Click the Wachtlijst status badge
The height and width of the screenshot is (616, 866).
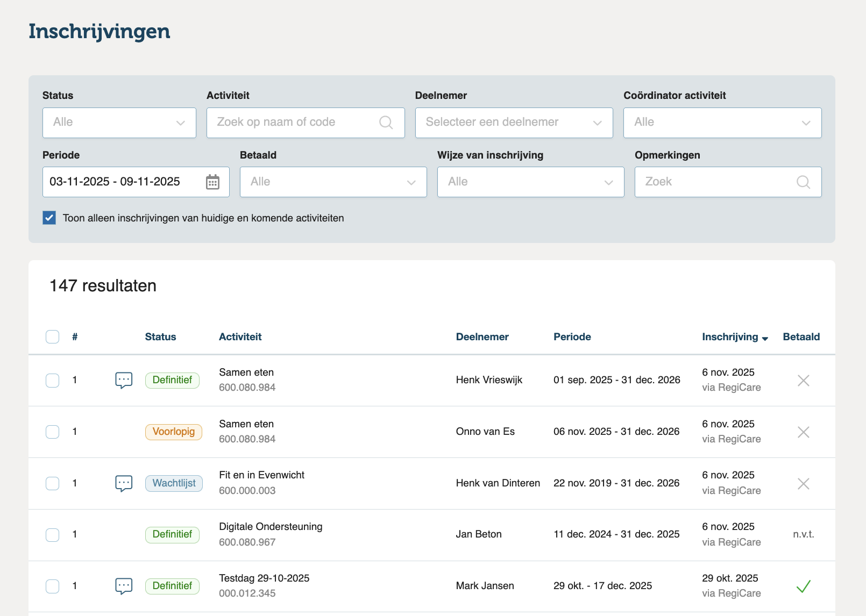pyautogui.click(x=174, y=483)
